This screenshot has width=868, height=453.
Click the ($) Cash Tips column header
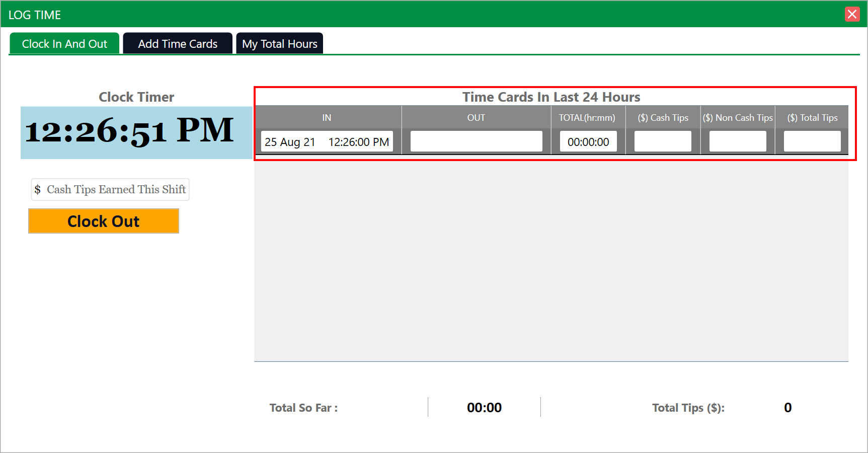(663, 118)
